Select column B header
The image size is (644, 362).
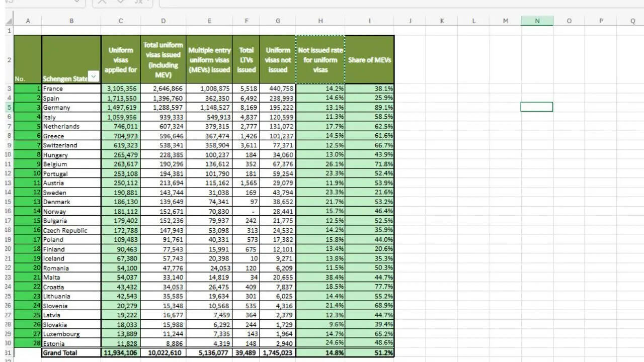tap(71, 21)
